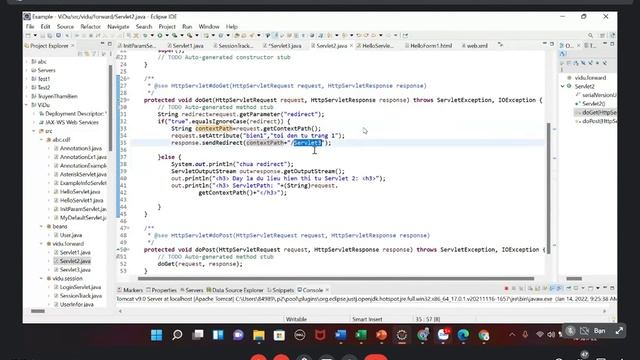
Task: Open the Navigate menu
Action: coord(118,27)
